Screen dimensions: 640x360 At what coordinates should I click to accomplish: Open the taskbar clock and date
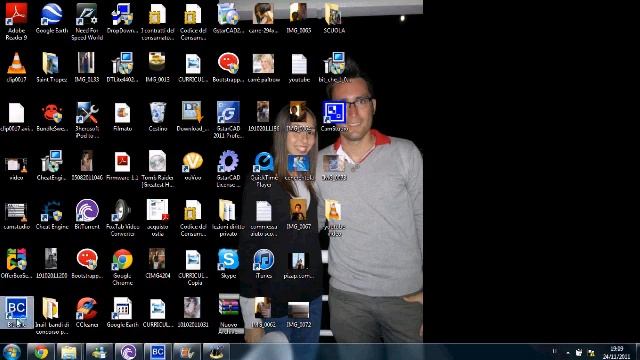616,352
